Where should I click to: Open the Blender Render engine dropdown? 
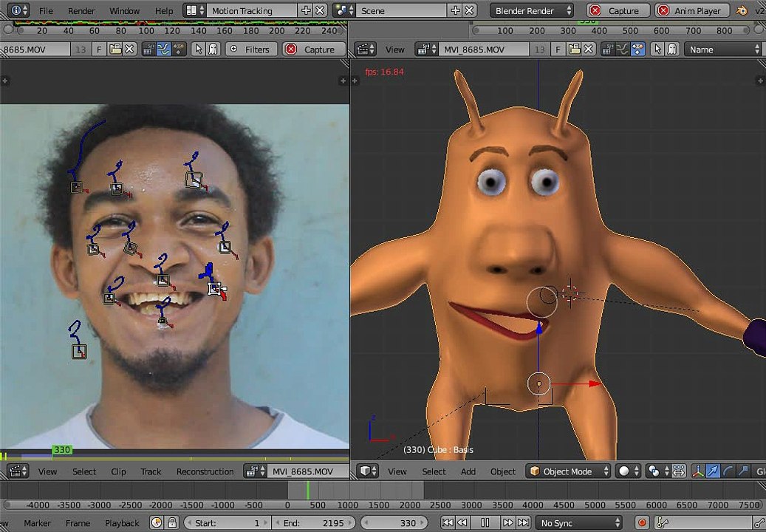pyautogui.click(x=532, y=10)
